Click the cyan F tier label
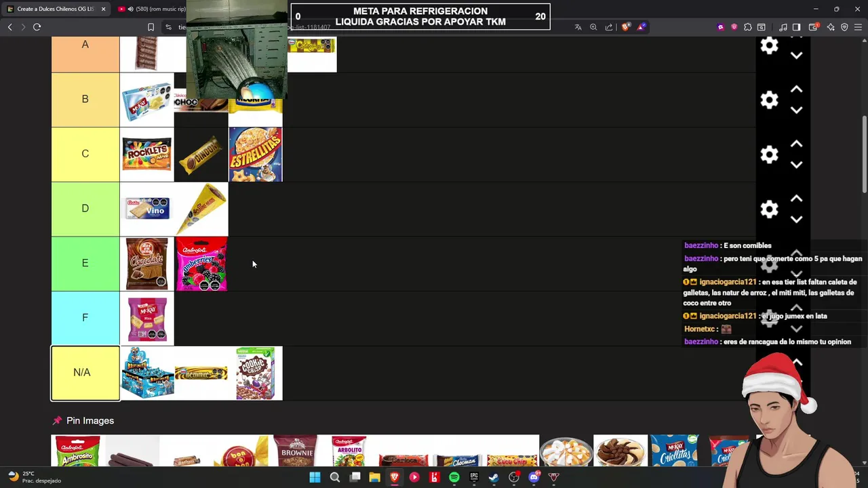Screen dimensions: 868x488 click(85, 318)
